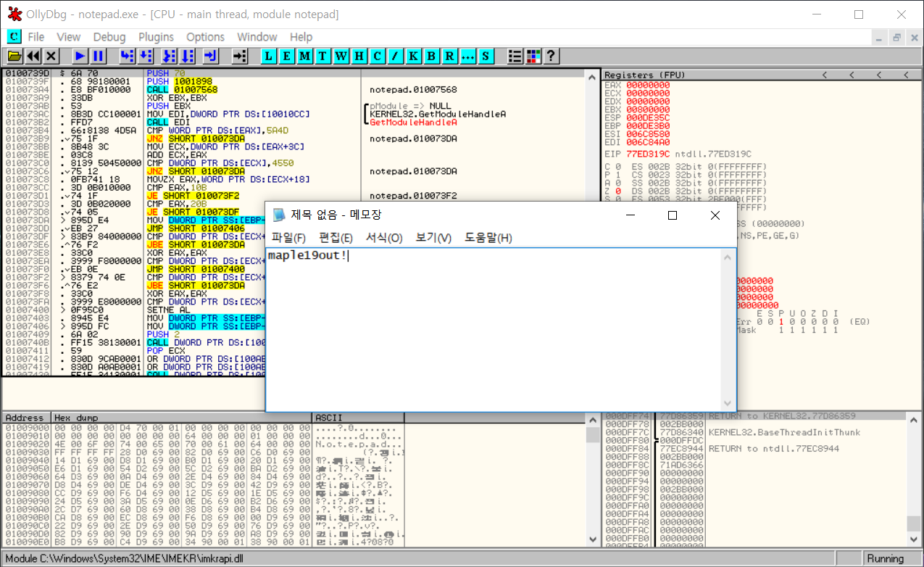
Task: Execute till return using the toolbar icon
Action: click(x=212, y=56)
